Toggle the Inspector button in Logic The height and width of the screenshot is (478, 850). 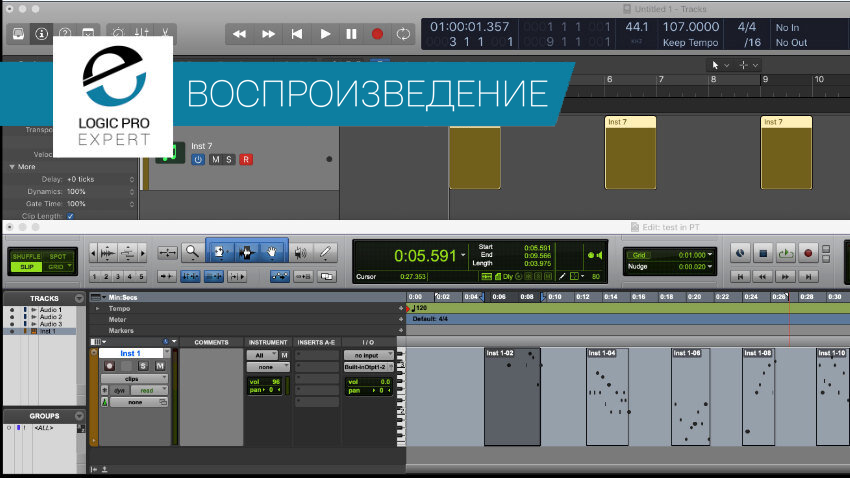point(41,34)
